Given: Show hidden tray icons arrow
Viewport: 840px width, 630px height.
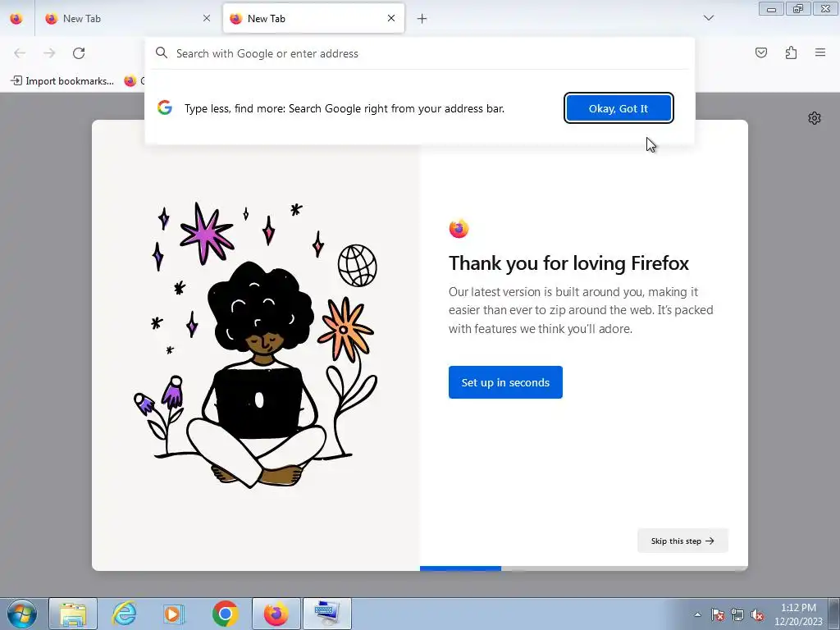Looking at the screenshot, I should coord(697,614).
